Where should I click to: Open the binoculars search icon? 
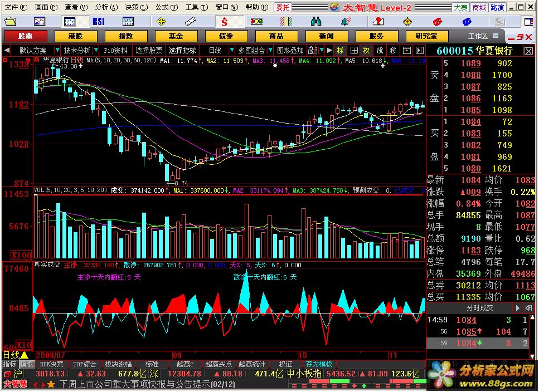(315, 22)
